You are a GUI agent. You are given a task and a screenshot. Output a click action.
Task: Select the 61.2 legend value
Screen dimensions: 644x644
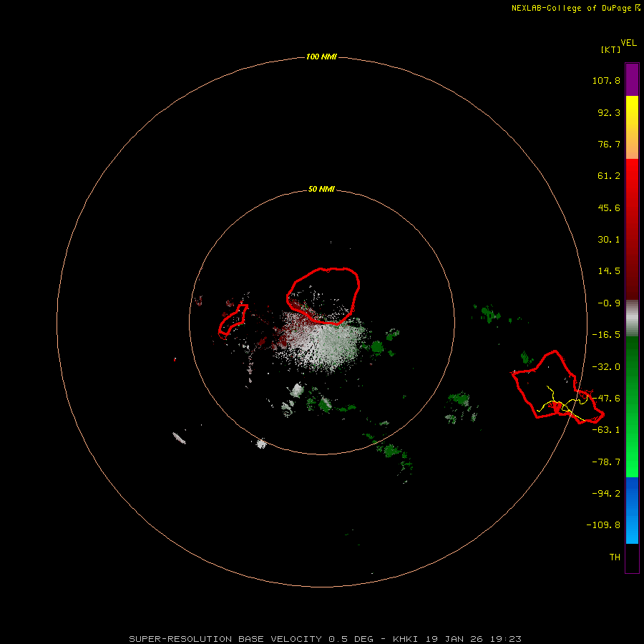[608, 176]
